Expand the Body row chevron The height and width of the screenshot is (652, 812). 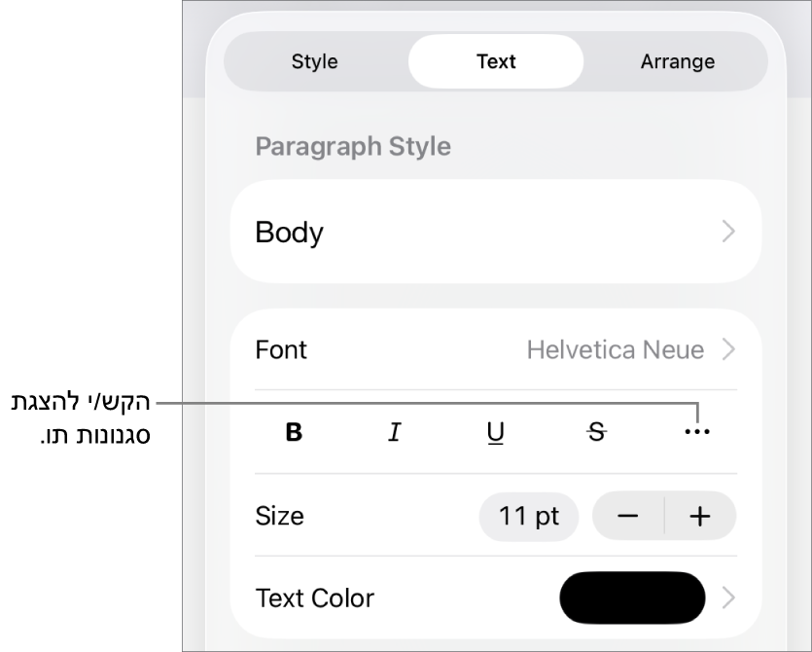pos(728,232)
